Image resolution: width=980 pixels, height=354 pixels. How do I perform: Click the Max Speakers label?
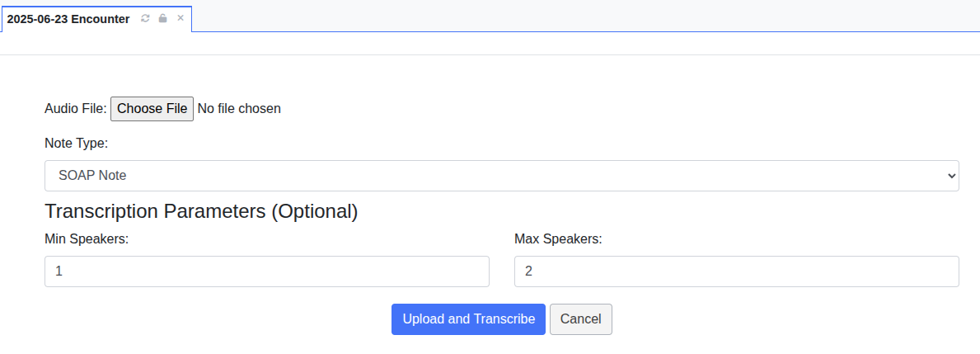[558, 239]
